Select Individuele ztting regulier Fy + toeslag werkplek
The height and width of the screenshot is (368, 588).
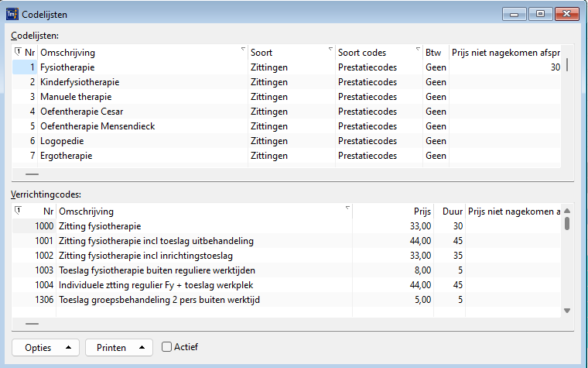click(x=286, y=285)
